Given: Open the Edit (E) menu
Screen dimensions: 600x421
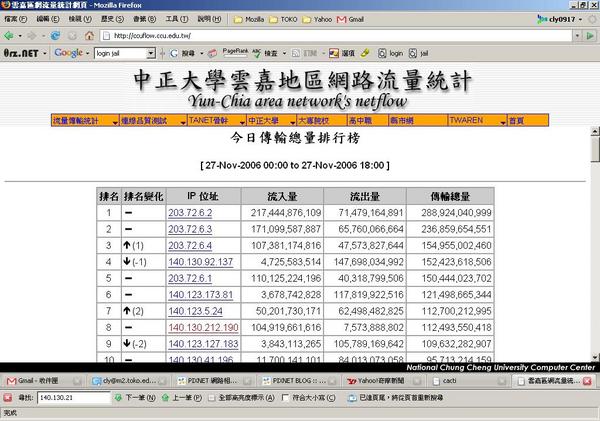Looking at the screenshot, I should 48,19.
